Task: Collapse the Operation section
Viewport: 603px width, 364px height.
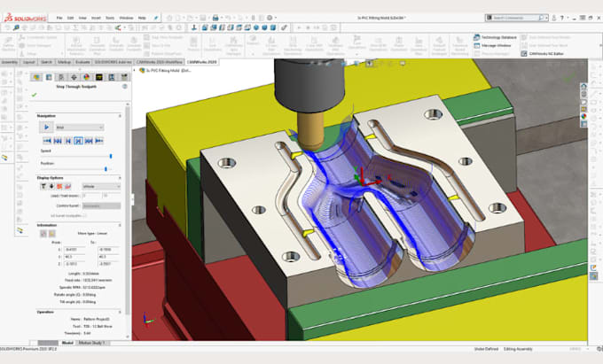Action: (120, 312)
